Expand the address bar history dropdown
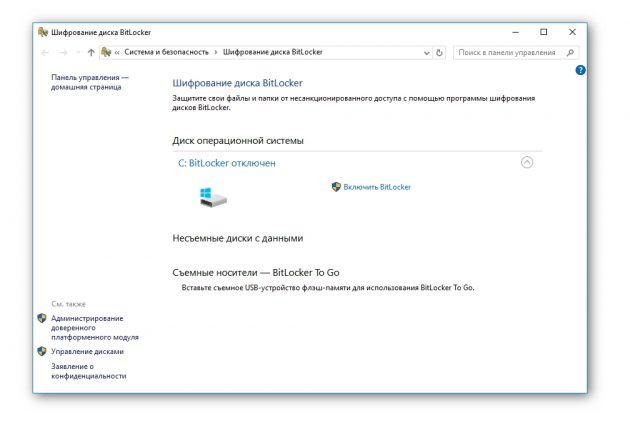This screenshot has width=630, height=446. click(x=427, y=53)
